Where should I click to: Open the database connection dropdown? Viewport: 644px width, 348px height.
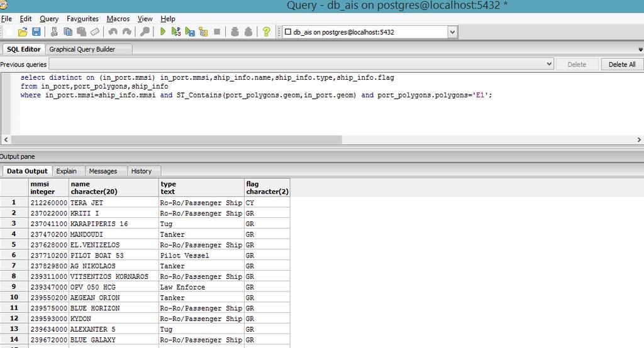(452, 32)
